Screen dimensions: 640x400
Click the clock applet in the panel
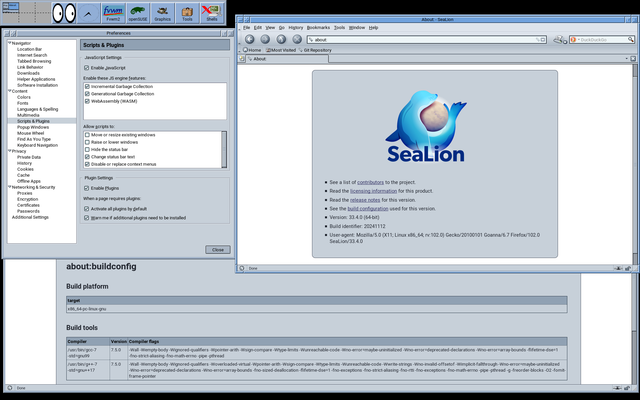(x=89, y=13)
